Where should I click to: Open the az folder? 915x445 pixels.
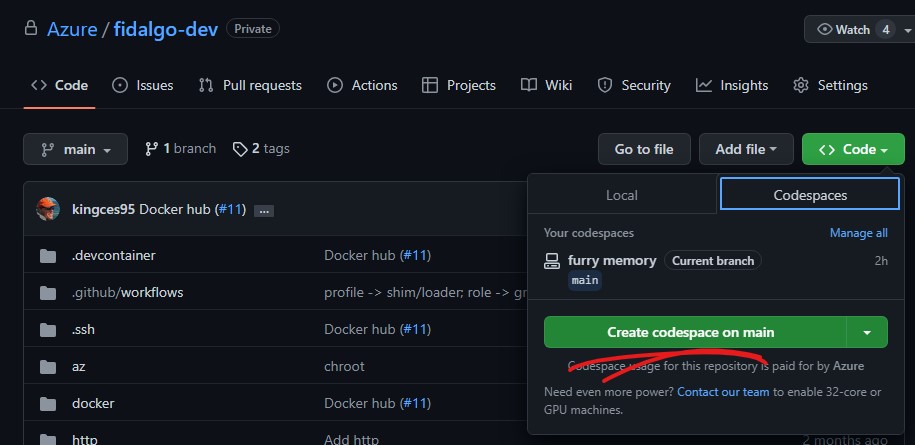pyautogui.click(x=78, y=366)
